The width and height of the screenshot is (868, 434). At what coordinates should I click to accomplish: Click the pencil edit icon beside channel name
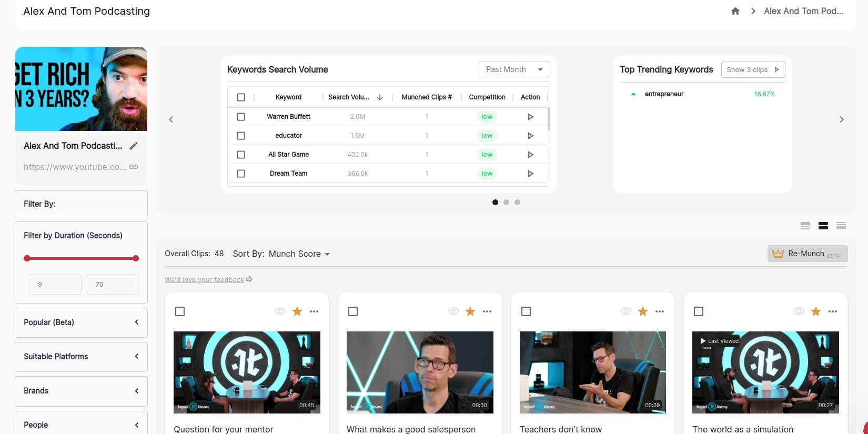[134, 146]
